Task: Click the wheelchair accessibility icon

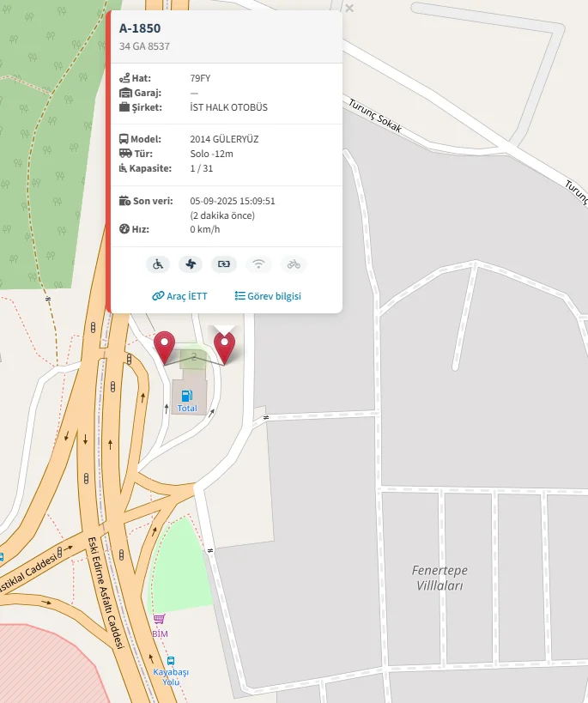Action: pos(158,264)
